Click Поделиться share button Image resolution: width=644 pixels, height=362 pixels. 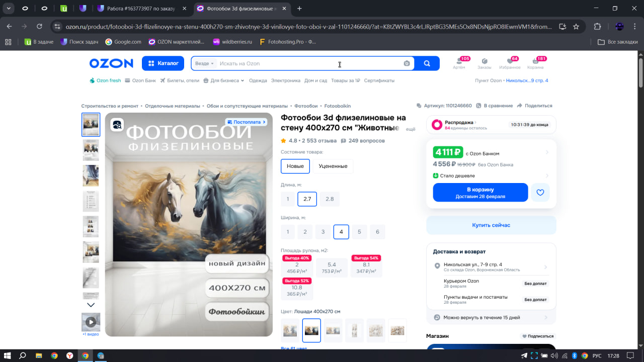(x=534, y=106)
